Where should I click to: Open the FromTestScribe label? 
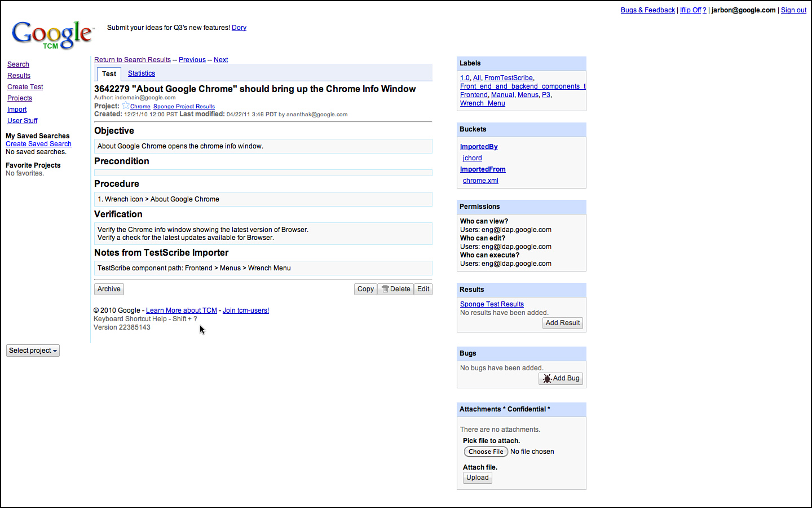point(509,78)
